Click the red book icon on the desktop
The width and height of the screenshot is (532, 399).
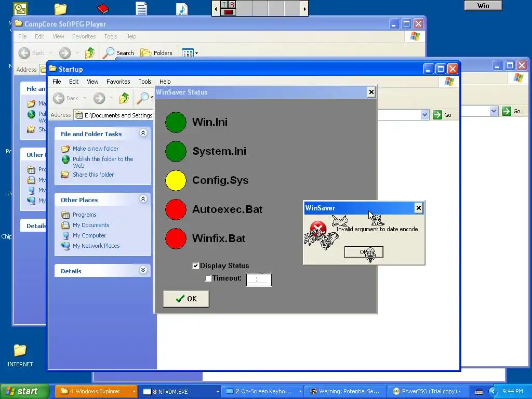(x=102, y=8)
